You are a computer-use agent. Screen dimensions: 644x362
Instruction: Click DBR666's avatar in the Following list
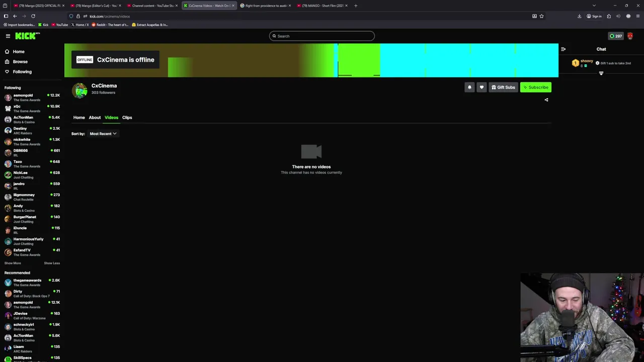pos(8,153)
